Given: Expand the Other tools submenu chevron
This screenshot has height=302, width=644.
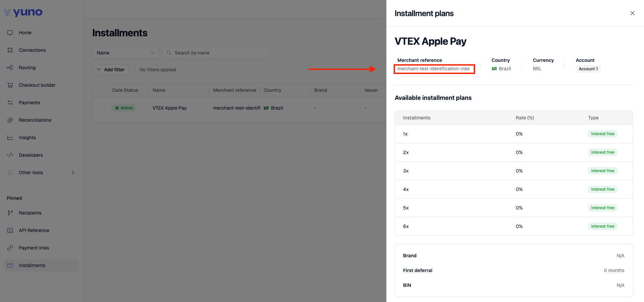Looking at the screenshot, I should (x=73, y=173).
